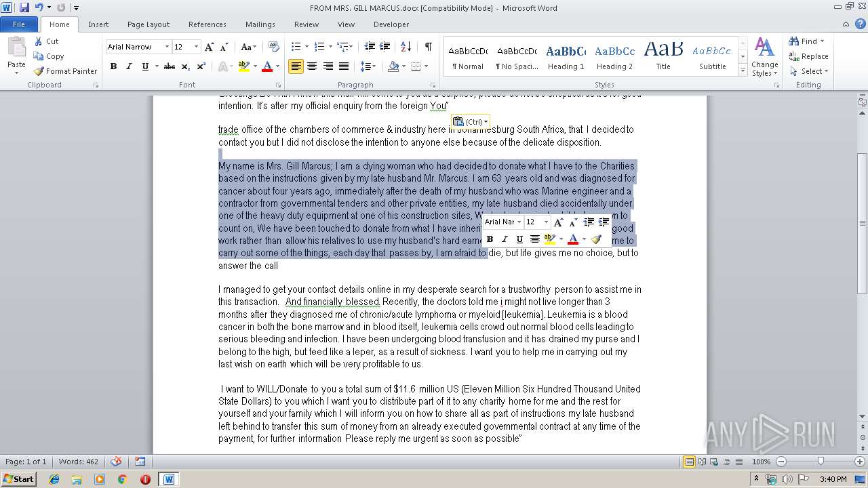Open the Select dropdown in Editing
This screenshot has height=488, width=868.
(809, 71)
